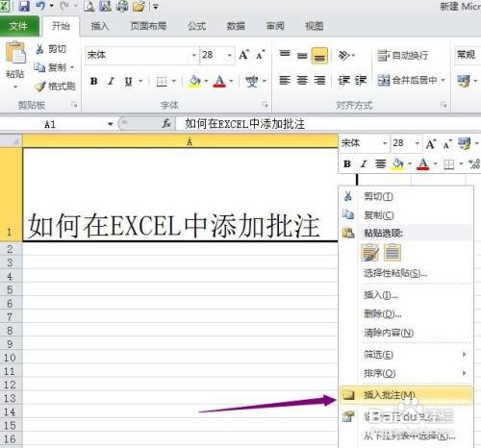Center text horizontally in ribbon
This screenshot has width=481, height=448.
302,80
